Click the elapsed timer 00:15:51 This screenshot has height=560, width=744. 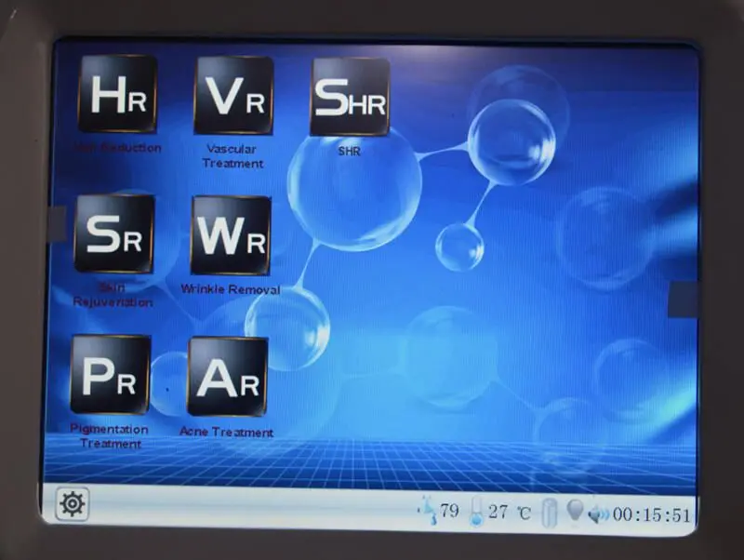pos(652,515)
